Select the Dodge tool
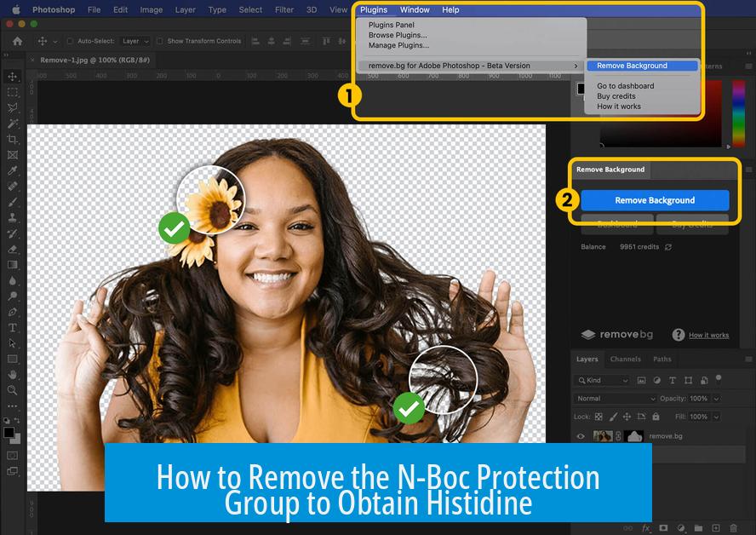 13,296
